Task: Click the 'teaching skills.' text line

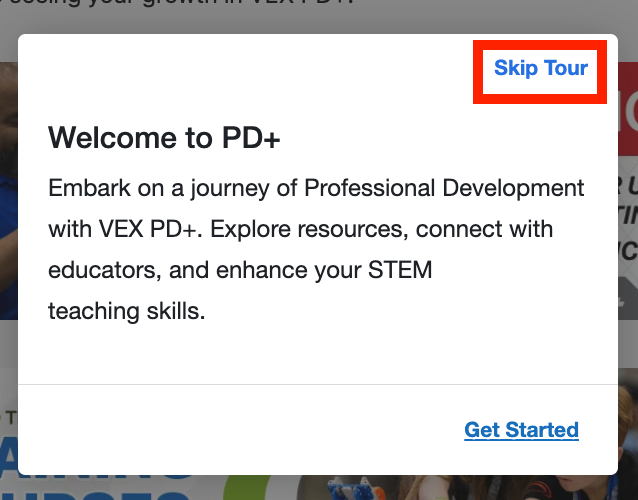Action: (x=126, y=311)
